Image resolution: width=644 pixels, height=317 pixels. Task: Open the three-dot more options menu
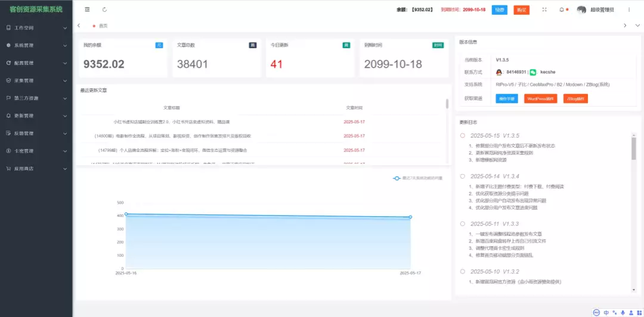628,10
